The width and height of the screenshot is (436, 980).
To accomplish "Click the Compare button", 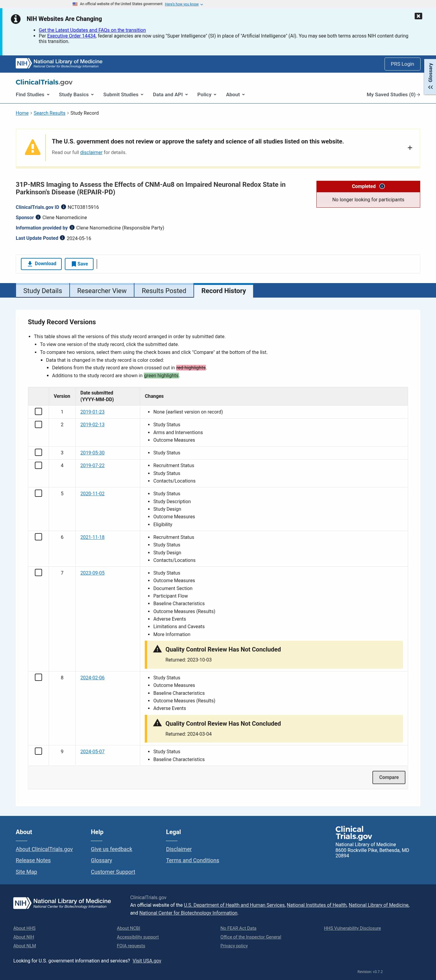I will [x=389, y=777].
